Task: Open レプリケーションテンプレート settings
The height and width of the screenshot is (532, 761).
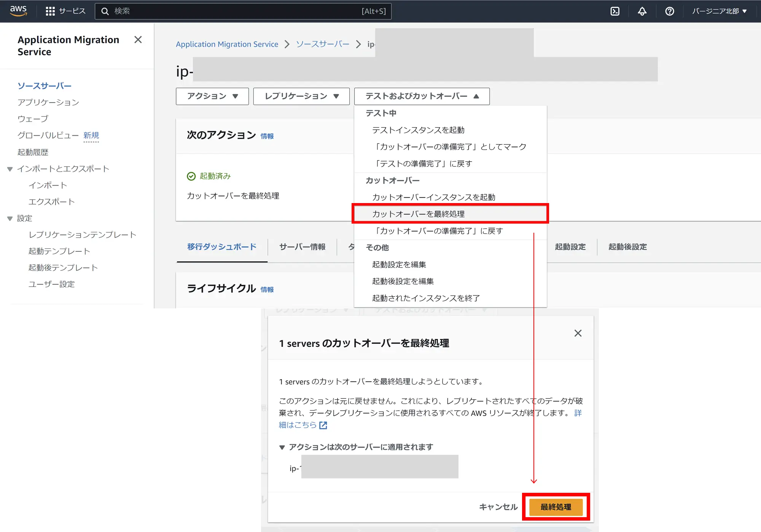Action: [x=83, y=235]
